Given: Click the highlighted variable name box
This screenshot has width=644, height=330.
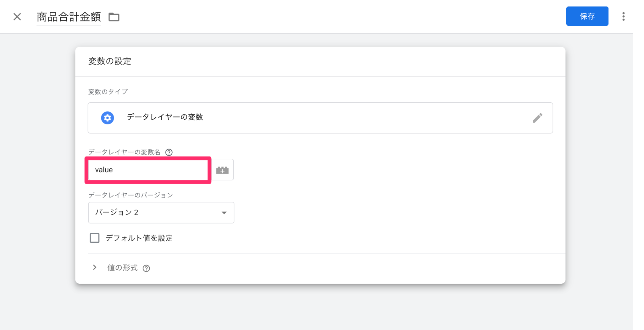Looking at the screenshot, I should tap(148, 170).
